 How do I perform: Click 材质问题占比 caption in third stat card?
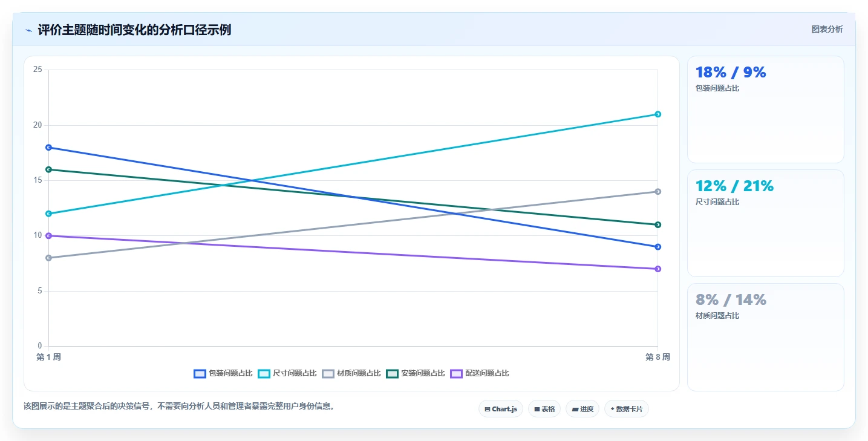[717, 316]
